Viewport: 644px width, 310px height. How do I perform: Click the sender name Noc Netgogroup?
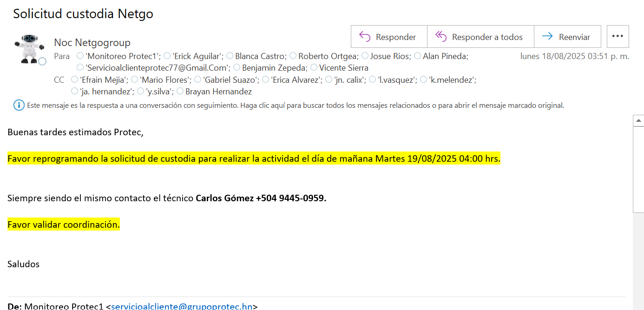pyautogui.click(x=92, y=42)
